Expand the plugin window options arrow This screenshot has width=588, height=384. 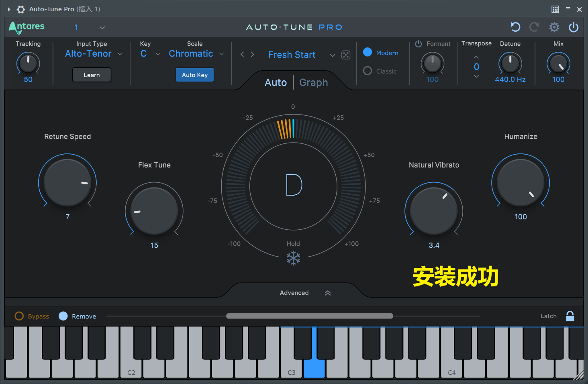click(9, 9)
